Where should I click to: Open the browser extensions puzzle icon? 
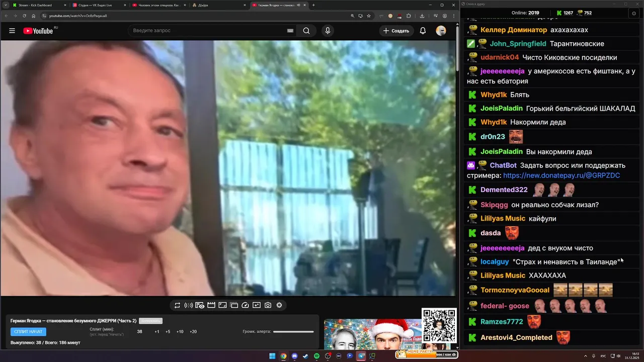pos(409,16)
